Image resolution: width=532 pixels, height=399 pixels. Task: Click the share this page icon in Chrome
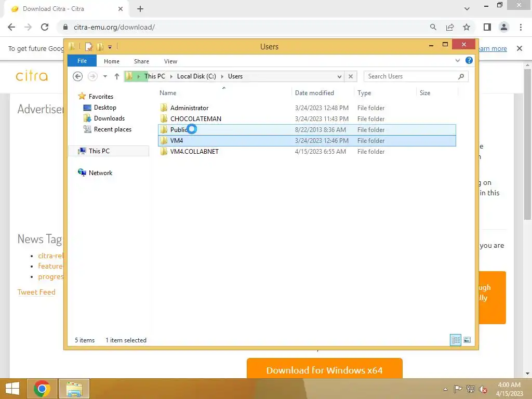450,27
